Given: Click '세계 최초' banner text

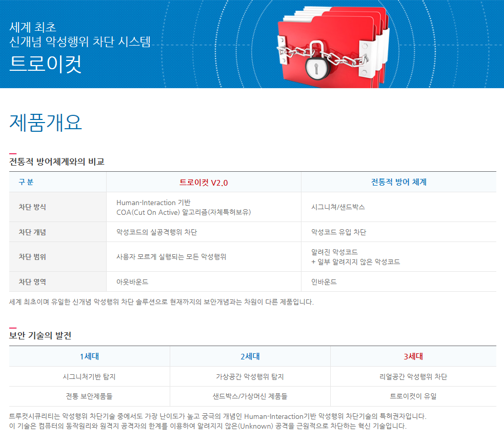Looking at the screenshot, I should tap(33, 27).
